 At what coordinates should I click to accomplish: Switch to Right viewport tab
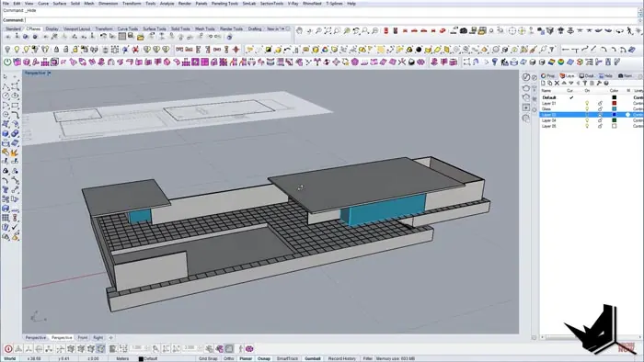click(98, 337)
